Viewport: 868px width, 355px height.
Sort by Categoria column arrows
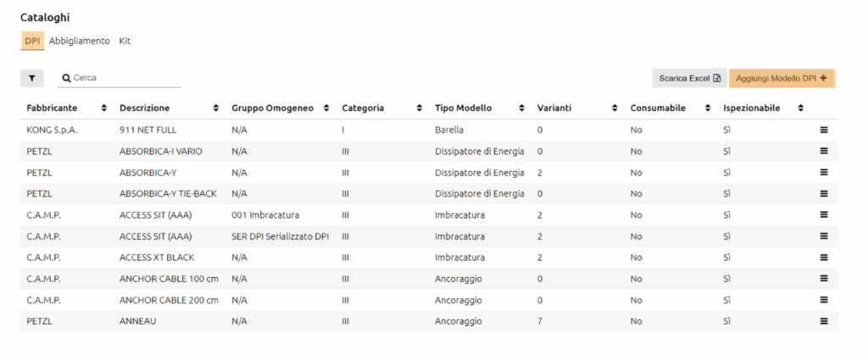pos(420,108)
